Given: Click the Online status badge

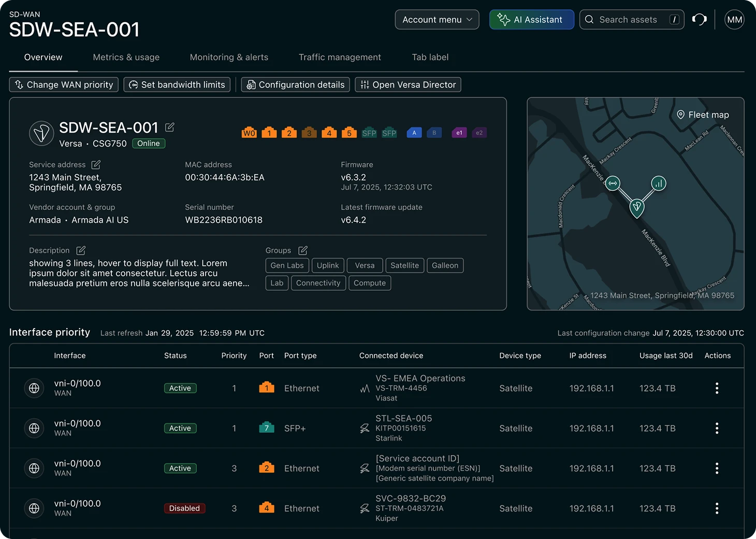Looking at the screenshot, I should [149, 144].
